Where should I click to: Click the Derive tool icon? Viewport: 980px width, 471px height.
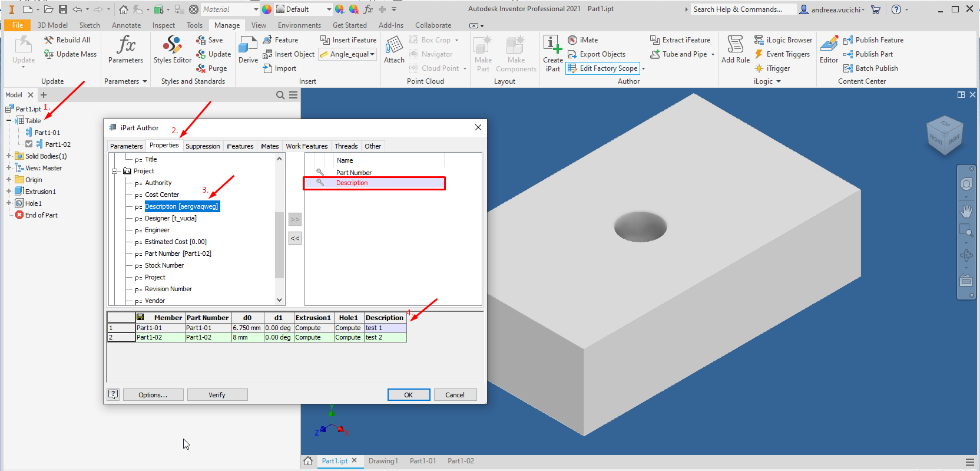248,50
